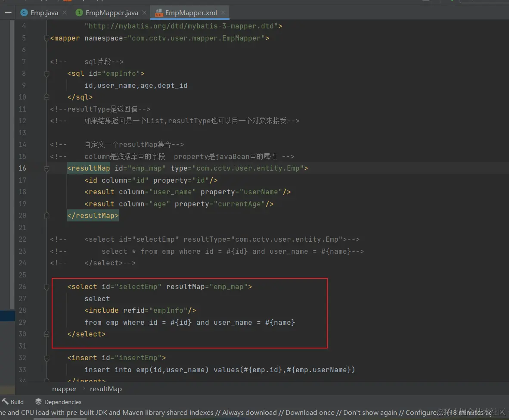509x420 pixels.
Task: Click the Build hammer icon
Action: tap(5, 401)
